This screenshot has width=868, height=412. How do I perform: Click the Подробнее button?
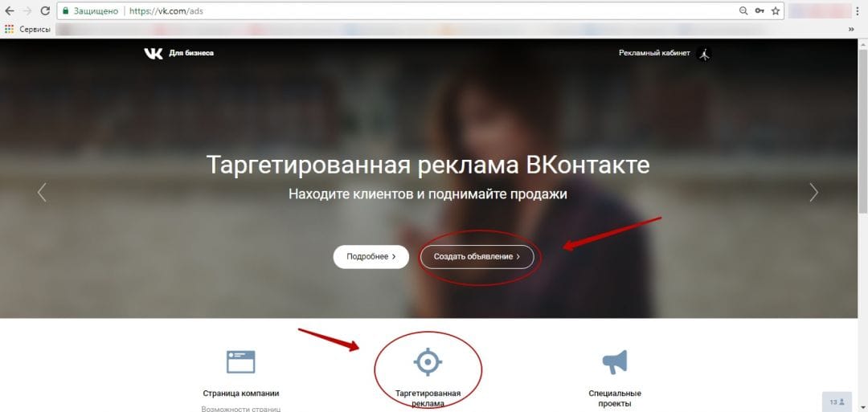click(371, 257)
